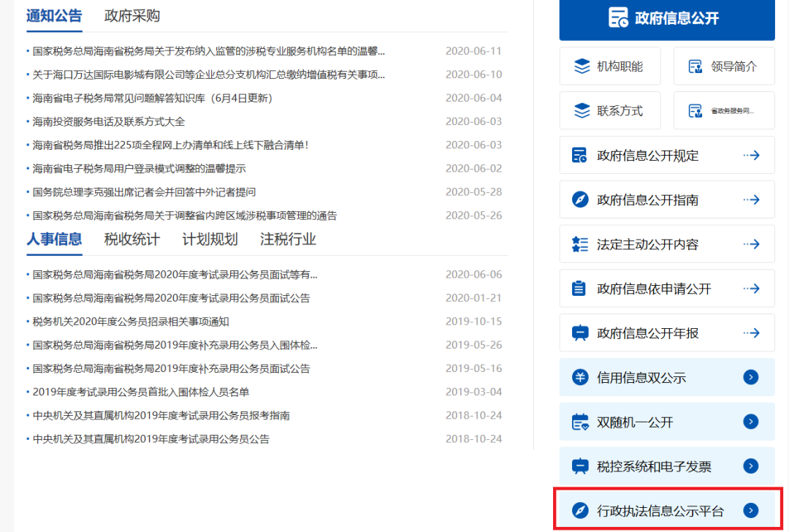Screen dimensions: 789x532
Task: Click the arrow on 政府信息公开年报 row
Action: point(751,332)
